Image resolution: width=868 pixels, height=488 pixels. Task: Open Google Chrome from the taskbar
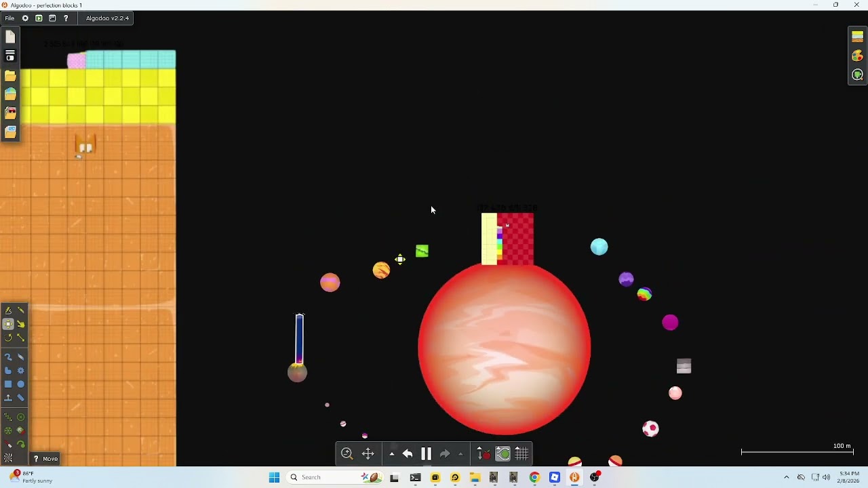click(534, 477)
